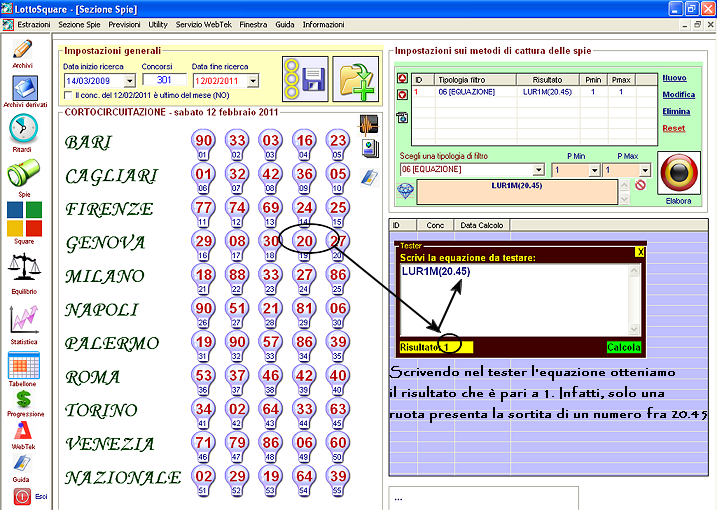Open the Informazioni menu
The height and width of the screenshot is (510, 717).
[323, 25]
